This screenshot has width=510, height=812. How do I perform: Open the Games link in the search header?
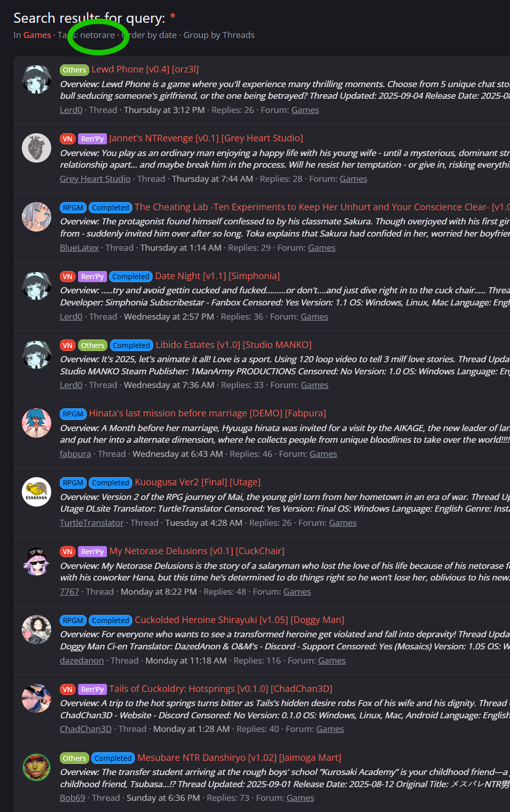(x=37, y=35)
